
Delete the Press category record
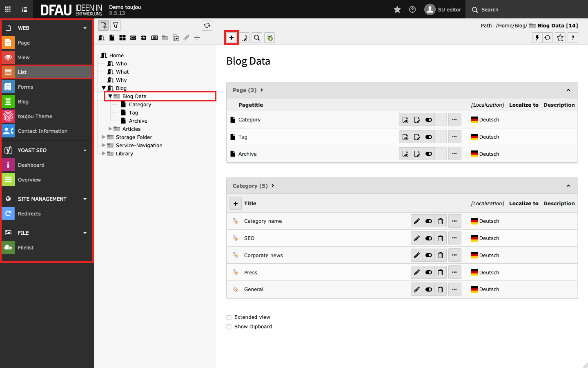[x=440, y=272]
